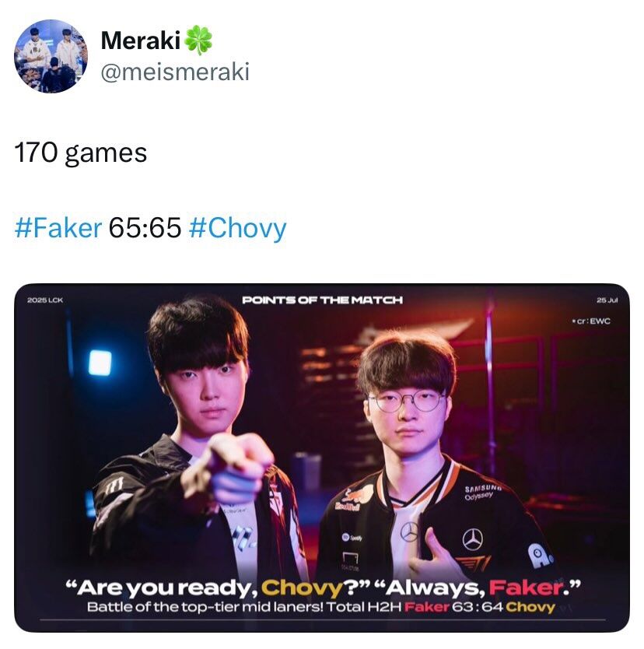Click the Spotify logo on the jacket

click(x=352, y=538)
